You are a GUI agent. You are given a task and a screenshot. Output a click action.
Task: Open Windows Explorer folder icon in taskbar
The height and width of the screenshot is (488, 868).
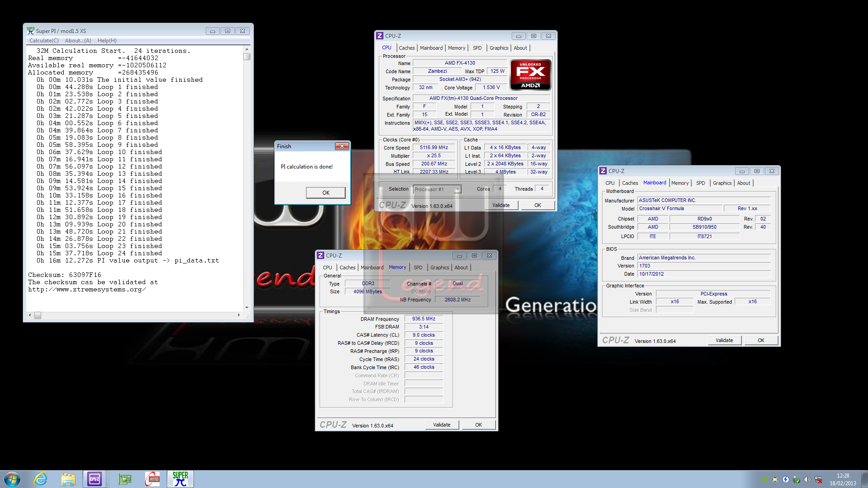pos(68,479)
